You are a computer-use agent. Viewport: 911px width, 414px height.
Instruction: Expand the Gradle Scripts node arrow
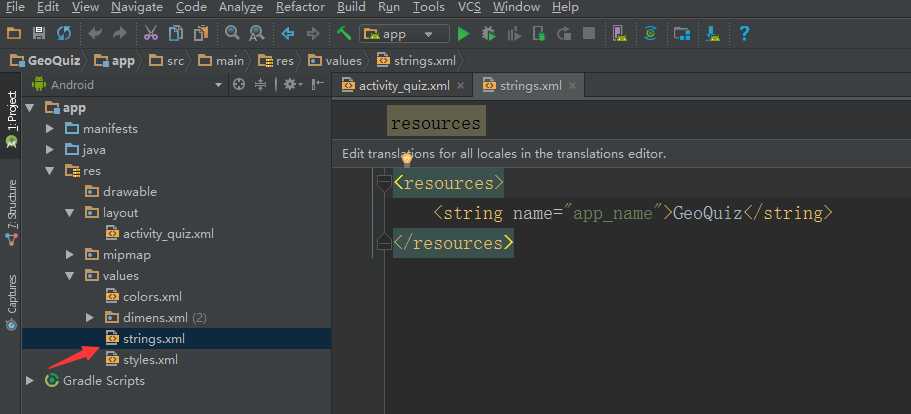30,380
